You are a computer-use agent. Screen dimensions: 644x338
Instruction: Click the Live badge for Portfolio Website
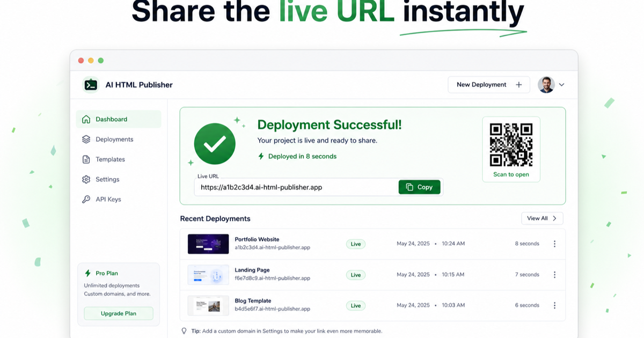tap(356, 244)
